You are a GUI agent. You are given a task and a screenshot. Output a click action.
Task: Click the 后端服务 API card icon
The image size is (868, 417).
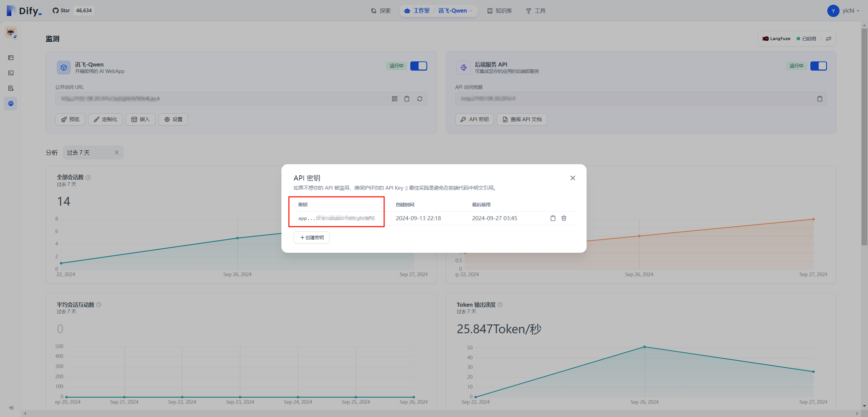point(463,68)
